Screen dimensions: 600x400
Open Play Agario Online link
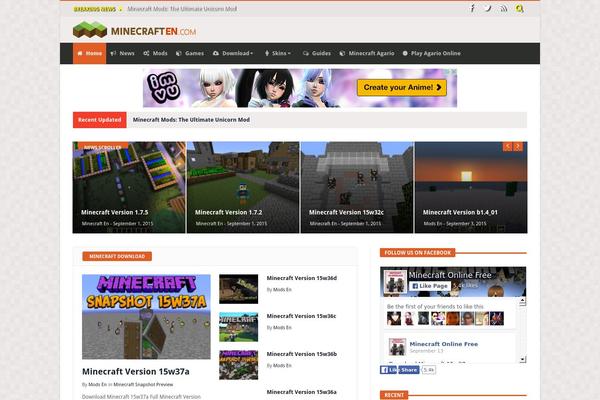pyautogui.click(x=432, y=53)
